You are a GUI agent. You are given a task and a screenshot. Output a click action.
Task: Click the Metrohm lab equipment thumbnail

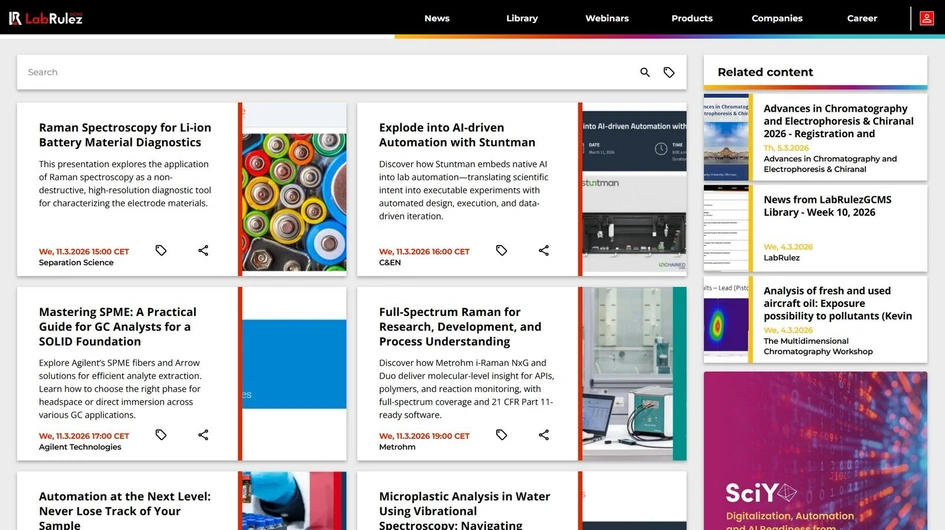click(x=634, y=374)
